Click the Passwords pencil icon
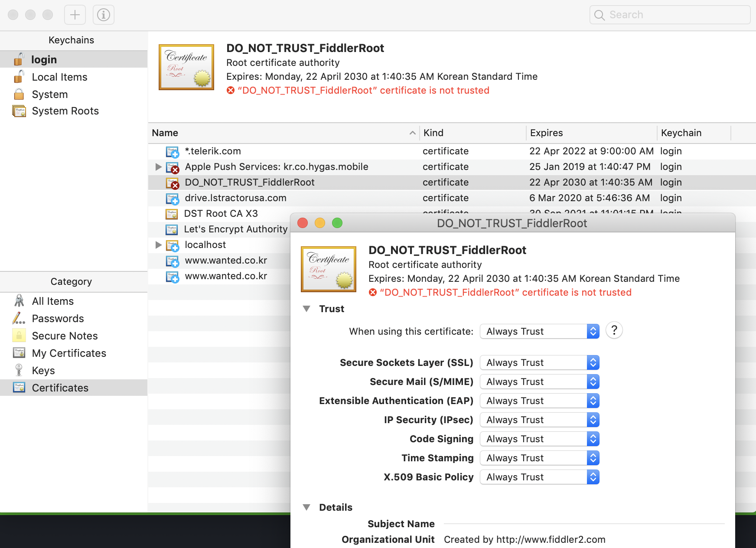Screen dimensions: 756x548 click(x=19, y=318)
